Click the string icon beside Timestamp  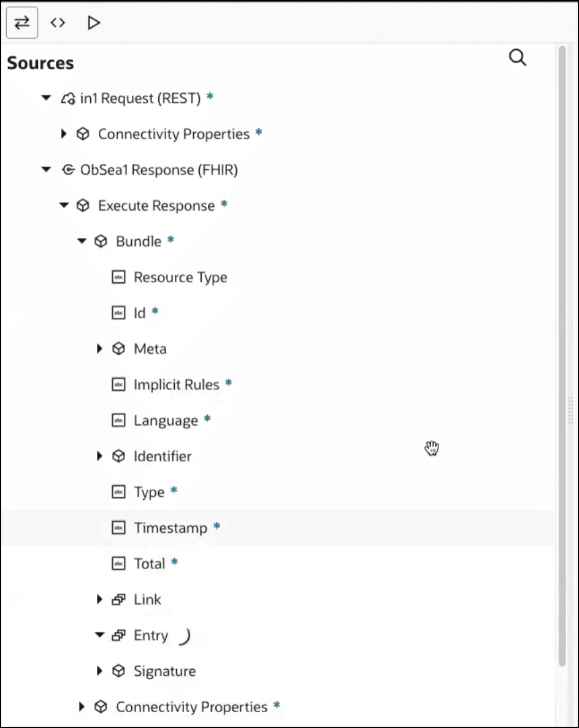pyautogui.click(x=118, y=528)
